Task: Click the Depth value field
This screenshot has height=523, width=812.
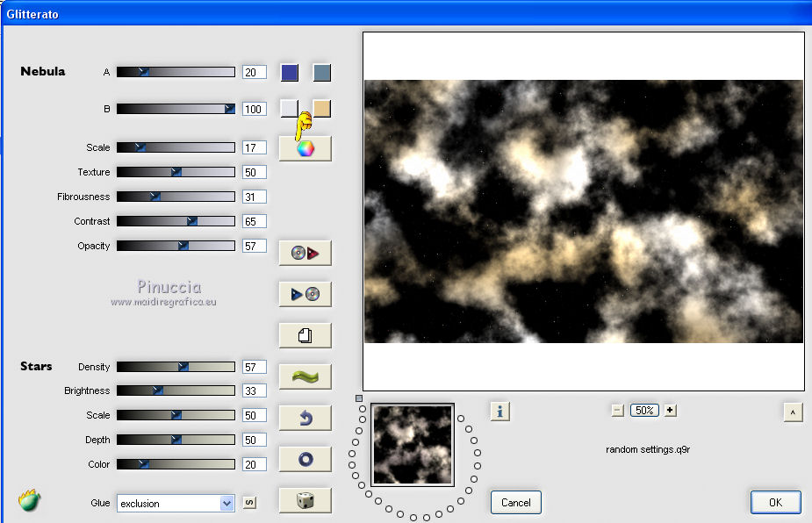Action: [255, 440]
